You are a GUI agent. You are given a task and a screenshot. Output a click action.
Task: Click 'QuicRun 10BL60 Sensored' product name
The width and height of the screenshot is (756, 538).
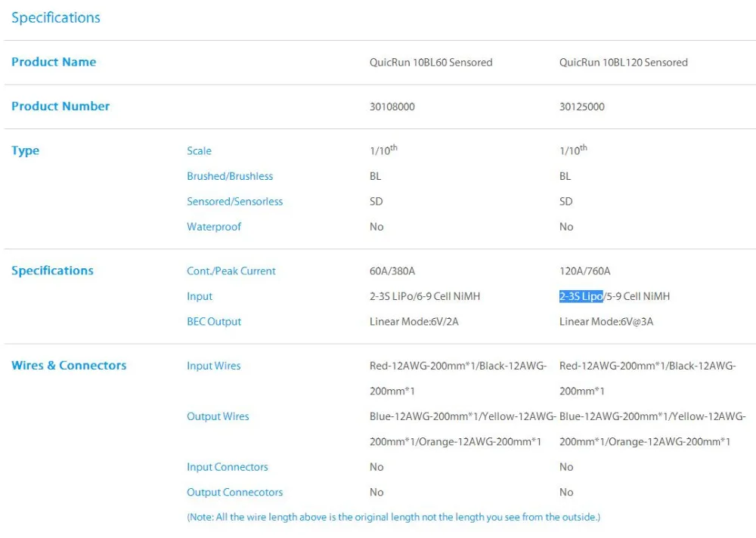pos(431,62)
